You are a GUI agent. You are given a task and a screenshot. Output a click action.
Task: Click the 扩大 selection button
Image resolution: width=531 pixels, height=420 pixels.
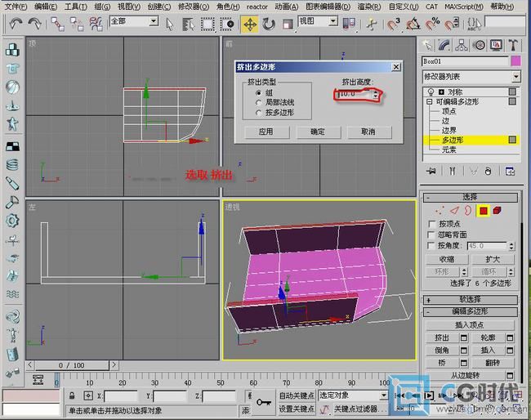[x=493, y=259]
